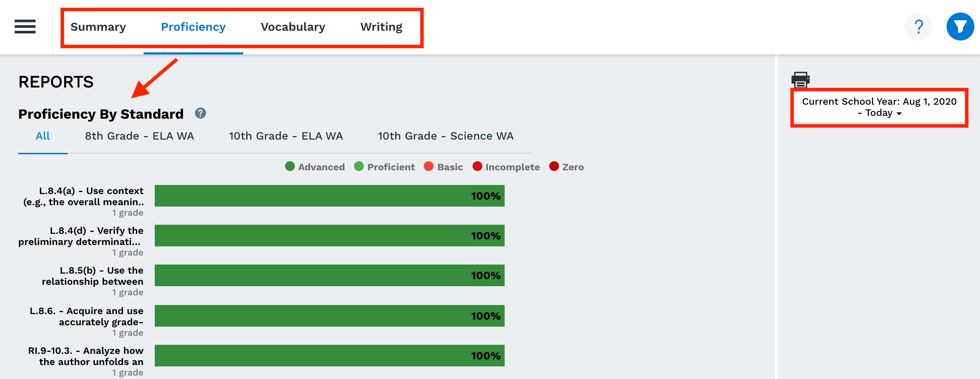Click the RI.9-10.3. Analyze how standard bar
This screenshot has width=980, height=379.
coord(329,355)
